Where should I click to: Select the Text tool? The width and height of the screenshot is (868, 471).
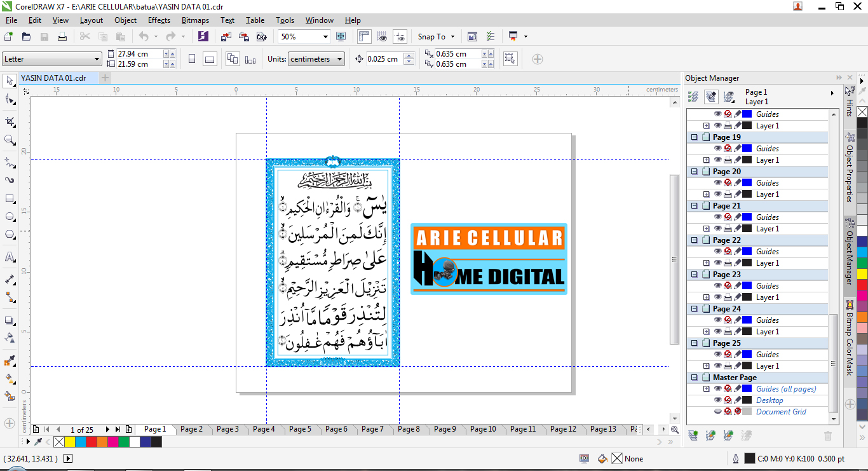[10, 257]
